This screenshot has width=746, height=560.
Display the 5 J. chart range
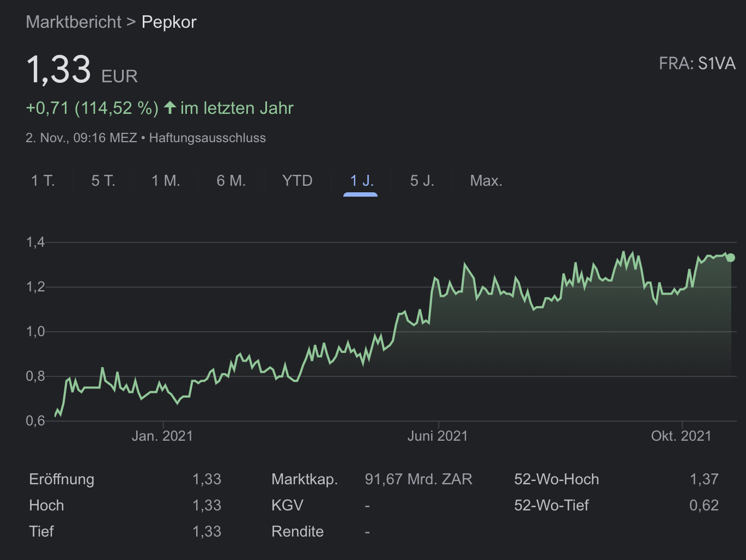coord(422,181)
